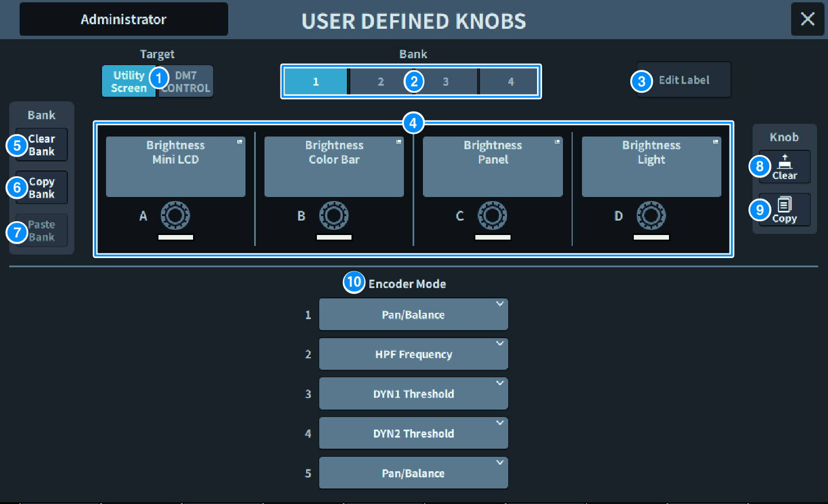Click the white color bar under knob B
Viewport: 828px width, 504px height.
point(334,237)
